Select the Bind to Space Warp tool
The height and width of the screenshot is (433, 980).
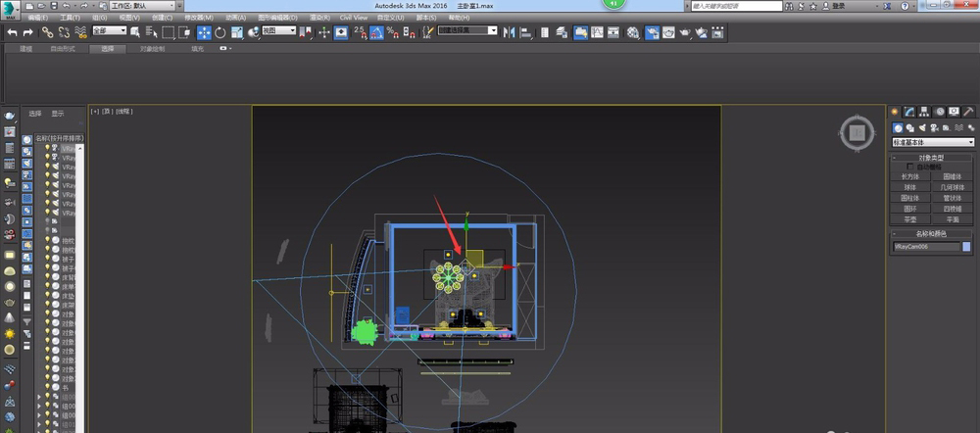coord(80,32)
